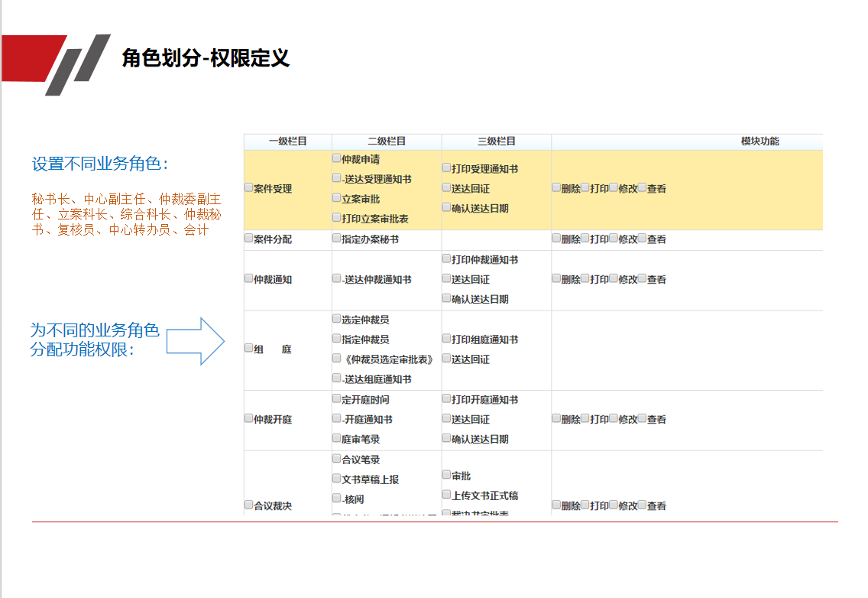
Task: Check the 打印受理通知书 option
Action: pos(447,167)
